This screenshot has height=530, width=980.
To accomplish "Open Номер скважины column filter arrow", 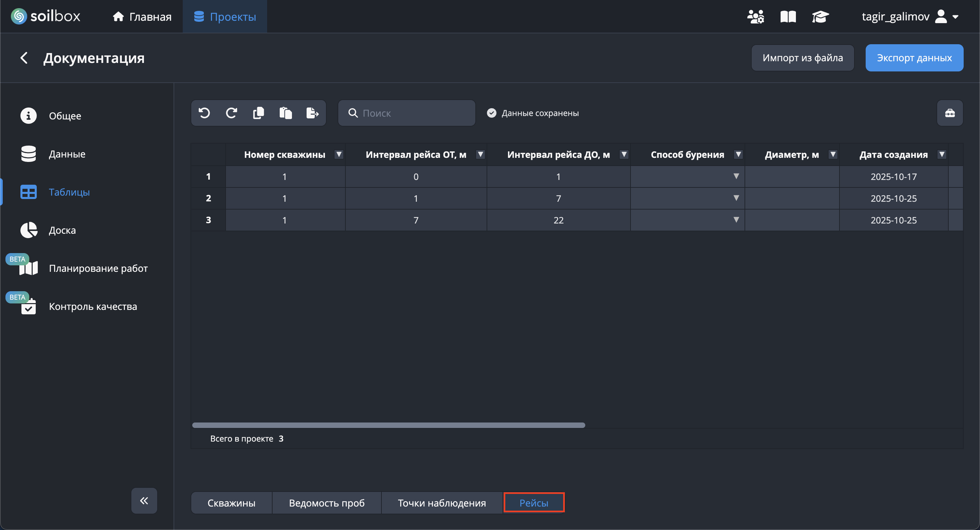I will [339, 154].
